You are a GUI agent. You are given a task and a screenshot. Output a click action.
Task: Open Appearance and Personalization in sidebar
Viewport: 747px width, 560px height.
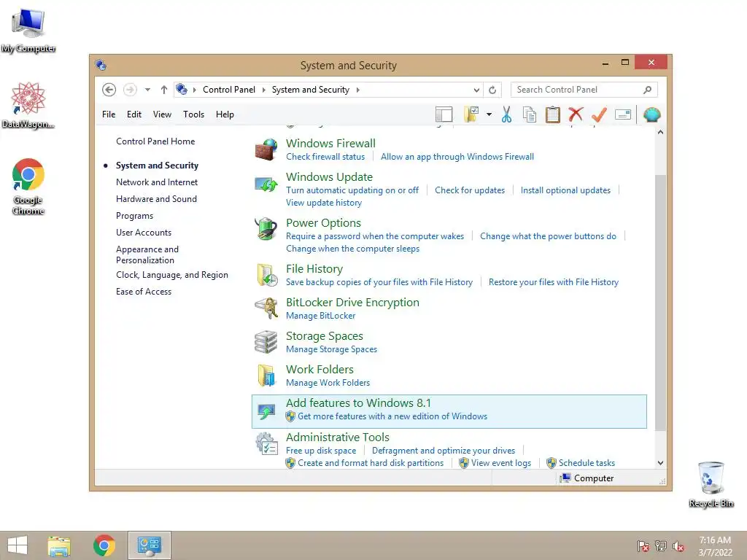pyautogui.click(x=147, y=254)
